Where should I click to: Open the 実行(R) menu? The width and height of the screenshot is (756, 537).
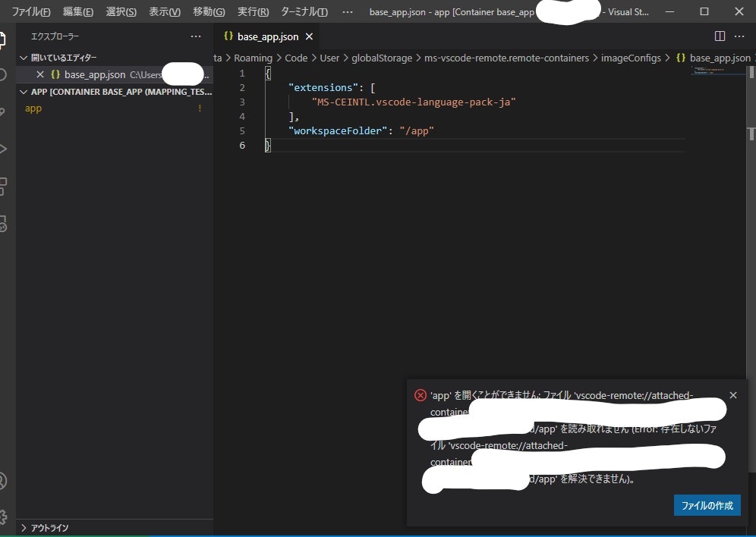click(x=253, y=11)
